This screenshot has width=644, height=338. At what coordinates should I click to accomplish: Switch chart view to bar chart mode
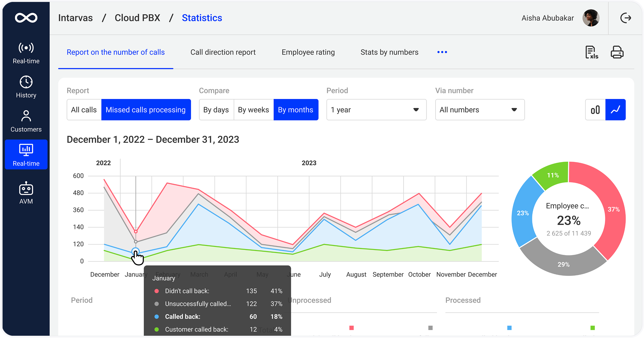coord(595,110)
